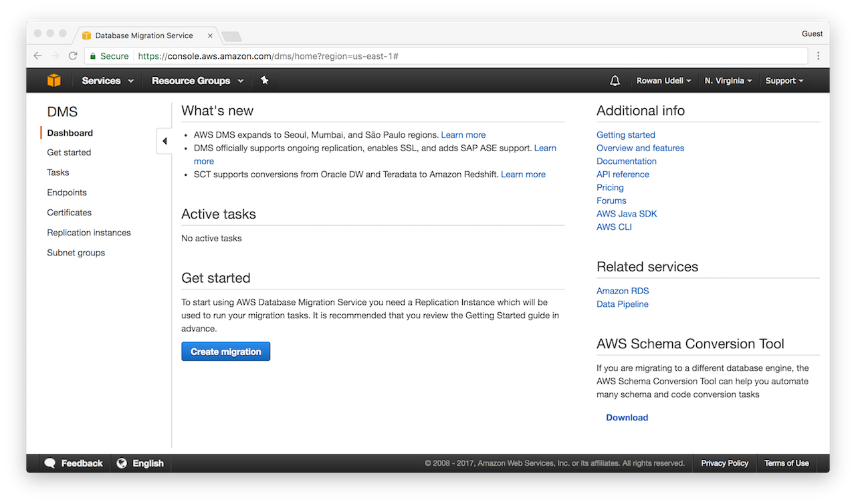The width and height of the screenshot is (856, 504).
Task: Open Endpoints in the sidebar
Action: click(x=67, y=193)
